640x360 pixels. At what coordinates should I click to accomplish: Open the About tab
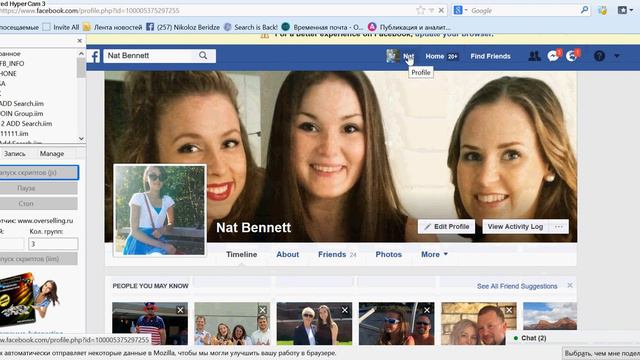pos(287,254)
